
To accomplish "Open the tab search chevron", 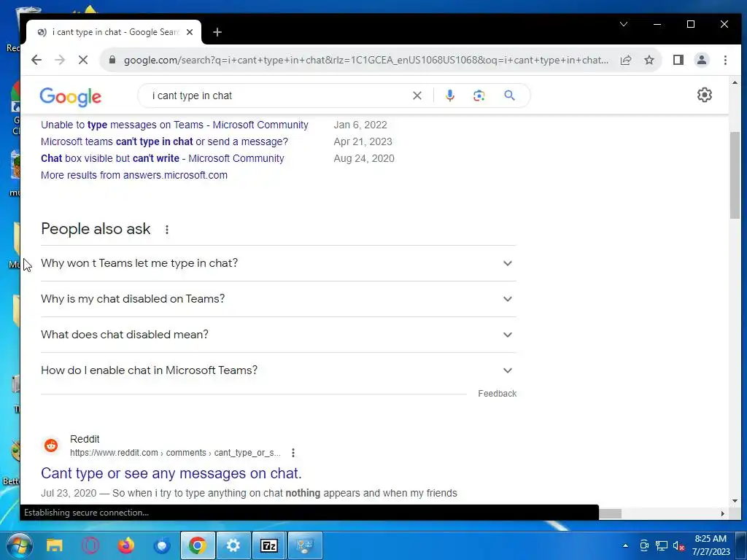I will 623,24.
